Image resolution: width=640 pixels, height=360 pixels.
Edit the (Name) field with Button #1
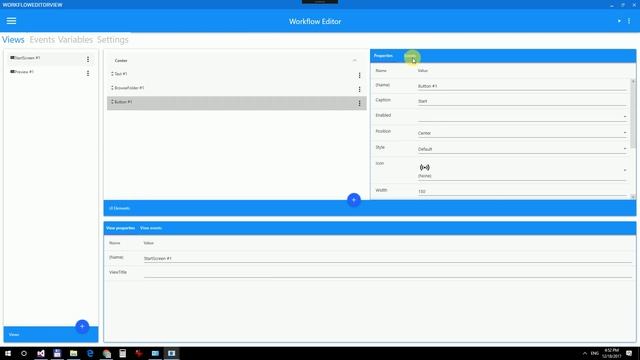pos(522,86)
